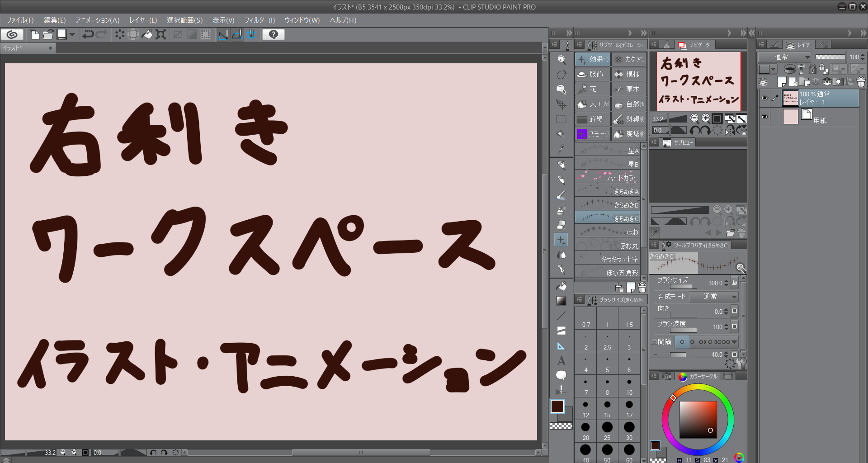This screenshot has width=868, height=463.
Task: Select the Text tool
Action: (x=561, y=360)
